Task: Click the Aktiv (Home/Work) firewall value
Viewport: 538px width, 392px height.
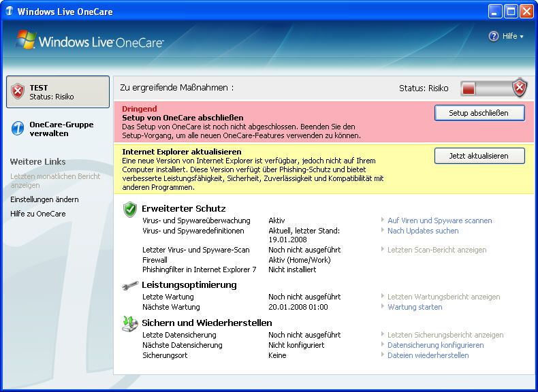Action: tap(299, 260)
